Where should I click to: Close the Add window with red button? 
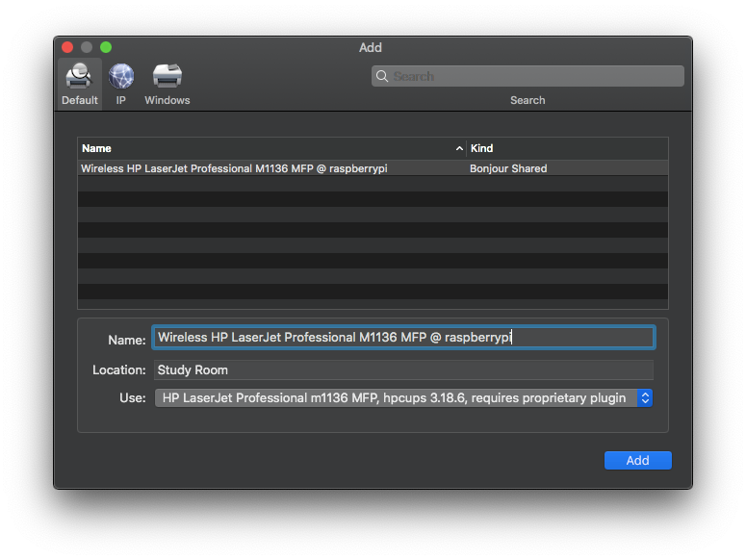(67, 47)
